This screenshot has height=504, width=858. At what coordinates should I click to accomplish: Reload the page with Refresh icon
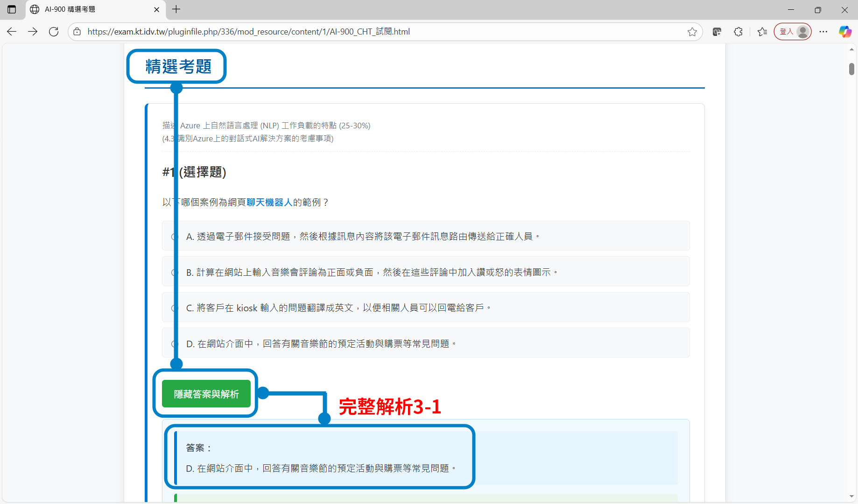click(x=54, y=32)
